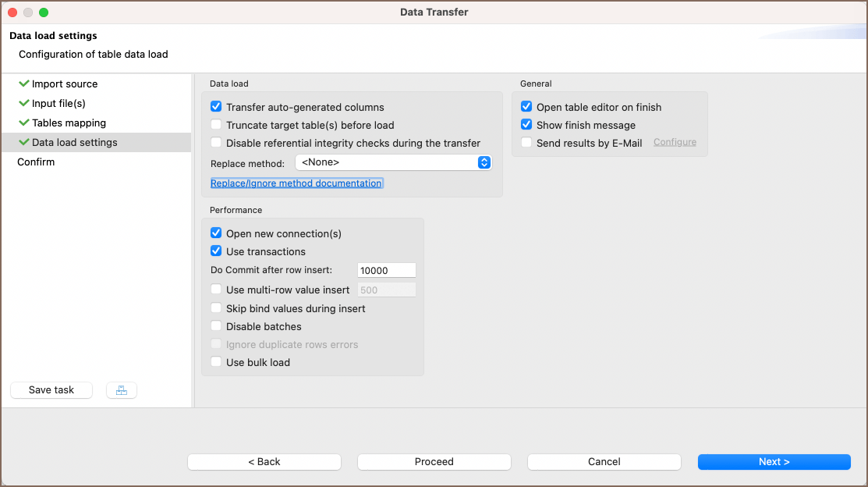Open Replace/Ignore method documentation link
The height and width of the screenshot is (487, 868).
(x=296, y=183)
